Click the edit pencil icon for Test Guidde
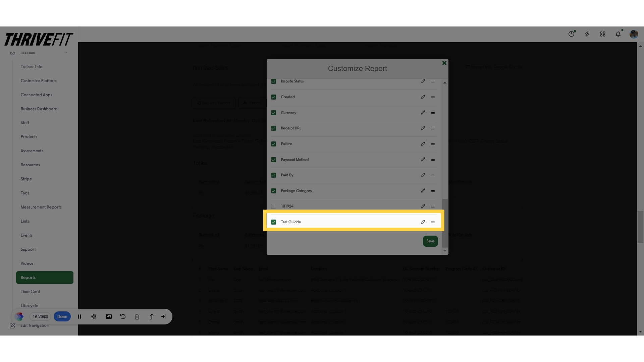Viewport: 644px width, 362px height. 423,222
